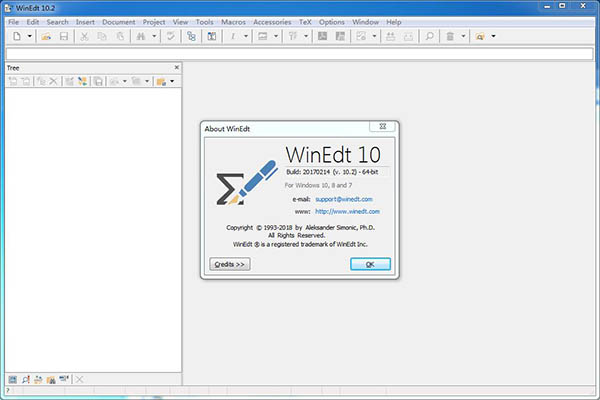The height and width of the screenshot is (400, 600).
Task: Expand the orange folder dropdown in Tree toolbar
Action: 172,81
